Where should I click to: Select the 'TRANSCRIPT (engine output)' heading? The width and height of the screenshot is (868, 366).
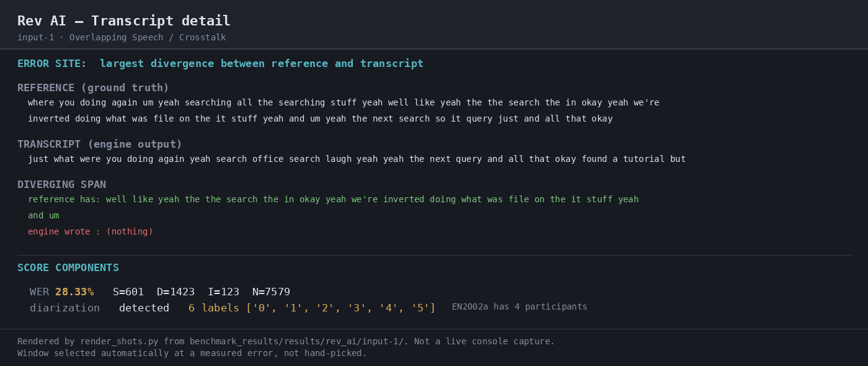point(100,145)
